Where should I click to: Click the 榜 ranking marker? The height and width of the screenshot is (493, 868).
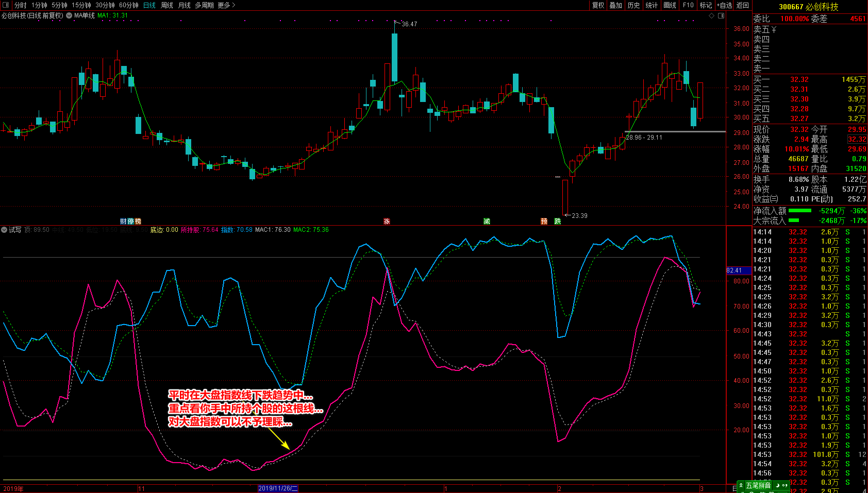(138, 221)
